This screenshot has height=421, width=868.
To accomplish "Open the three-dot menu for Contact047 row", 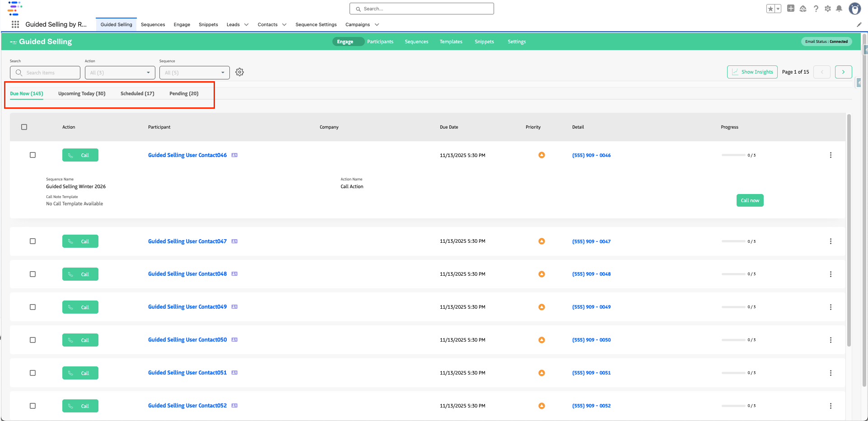I will point(830,241).
